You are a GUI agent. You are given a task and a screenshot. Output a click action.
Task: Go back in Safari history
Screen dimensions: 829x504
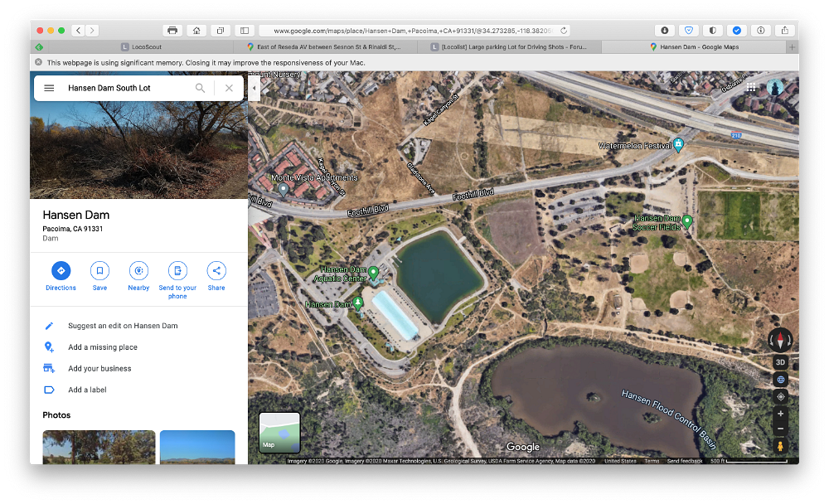click(78, 31)
